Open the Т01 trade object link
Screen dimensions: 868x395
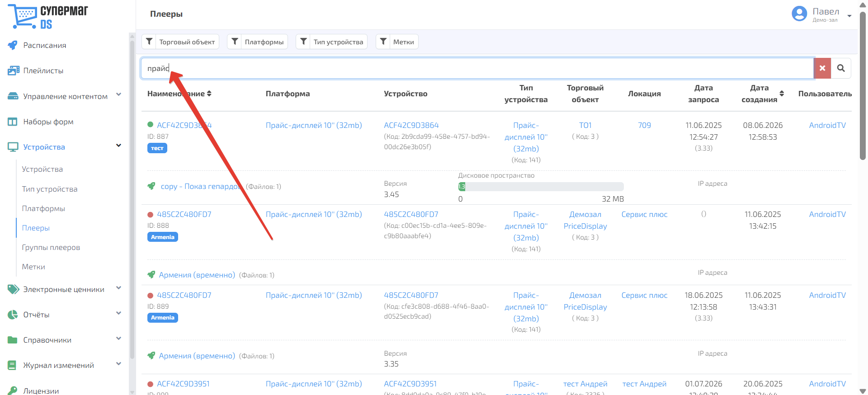coord(585,125)
